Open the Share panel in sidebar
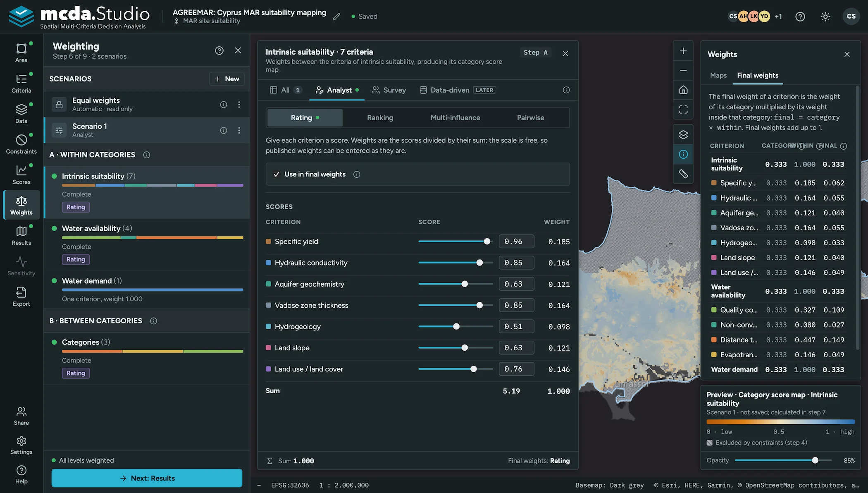The height and width of the screenshot is (493, 868). [x=21, y=416]
